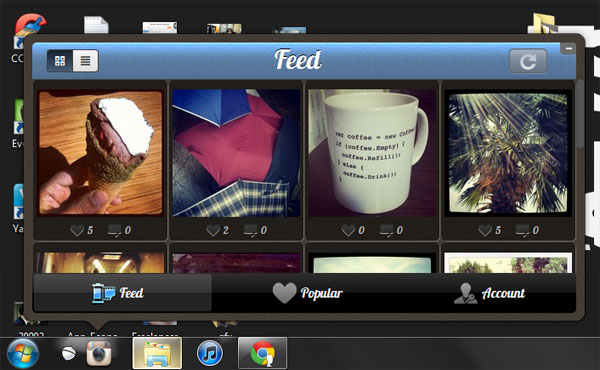Image resolution: width=600 pixels, height=370 pixels.
Task: Like the umbrellas photo
Action: coord(213,230)
